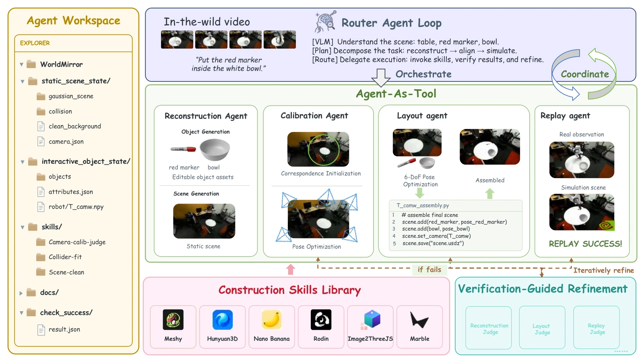Screen dimensions: 644x362
Task: Collapse the interactive_object_state/ folder
Action: pos(23,162)
